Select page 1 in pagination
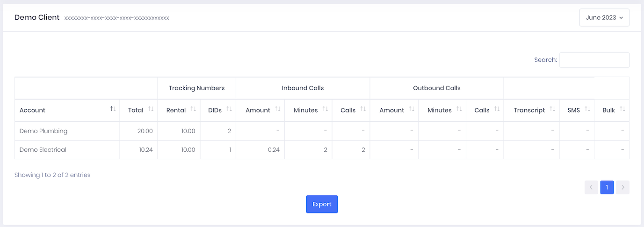Screen dimensions: 644x227 pos(607,187)
